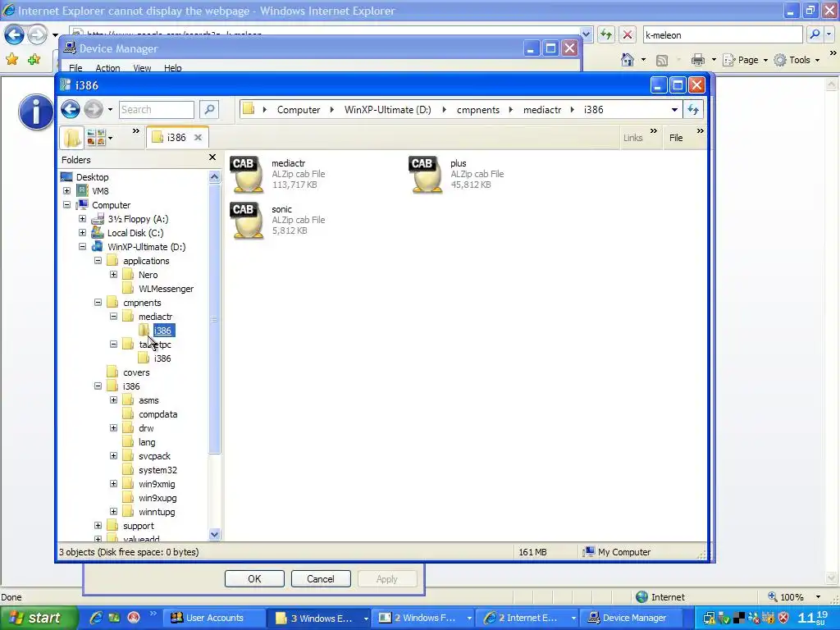Collapse the WinXP-Ultimate (D:) node
The height and width of the screenshot is (630, 840).
(x=82, y=246)
